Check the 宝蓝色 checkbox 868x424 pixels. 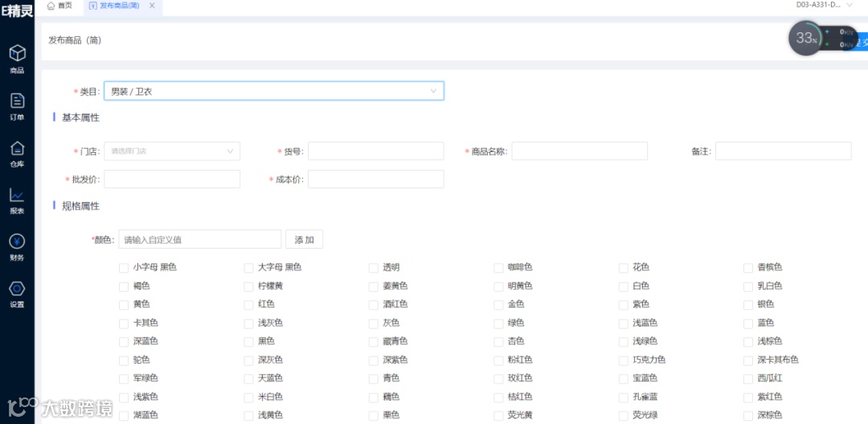pos(624,379)
